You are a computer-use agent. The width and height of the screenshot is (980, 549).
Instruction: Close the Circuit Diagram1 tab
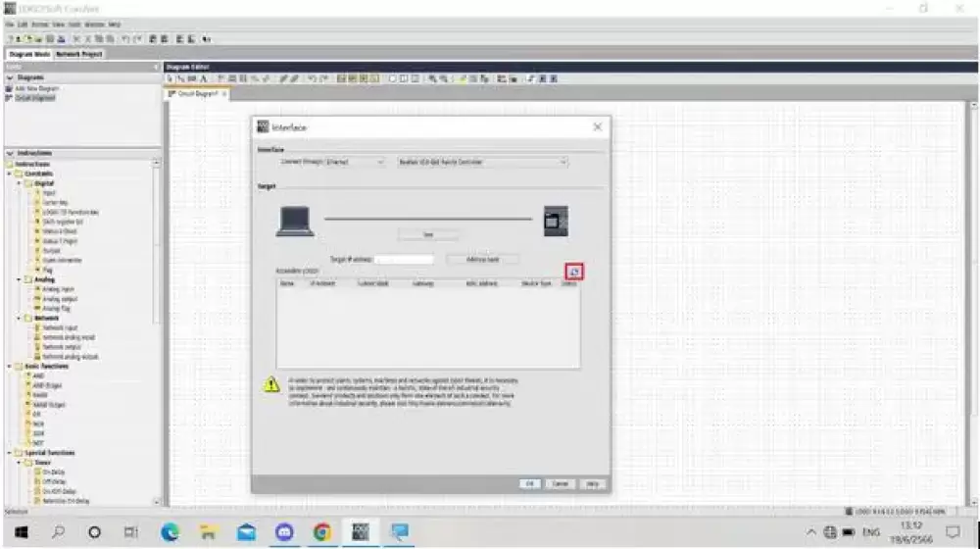pos(224,94)
